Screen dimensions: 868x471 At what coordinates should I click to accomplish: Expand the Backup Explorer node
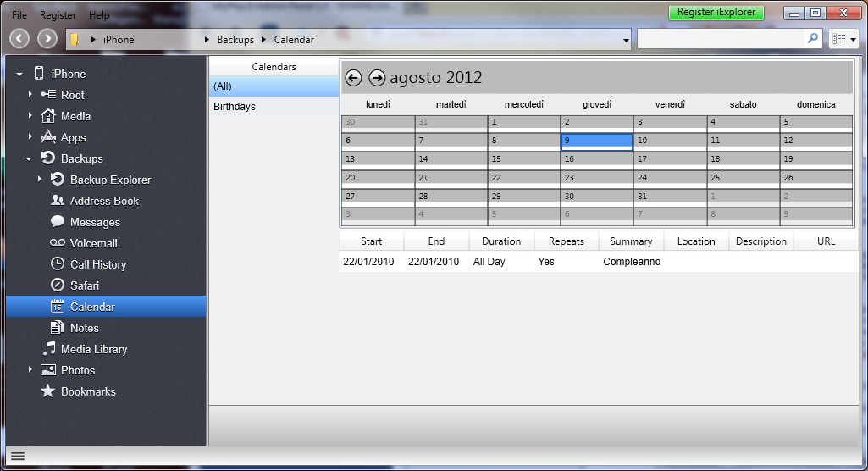point(39,180)
